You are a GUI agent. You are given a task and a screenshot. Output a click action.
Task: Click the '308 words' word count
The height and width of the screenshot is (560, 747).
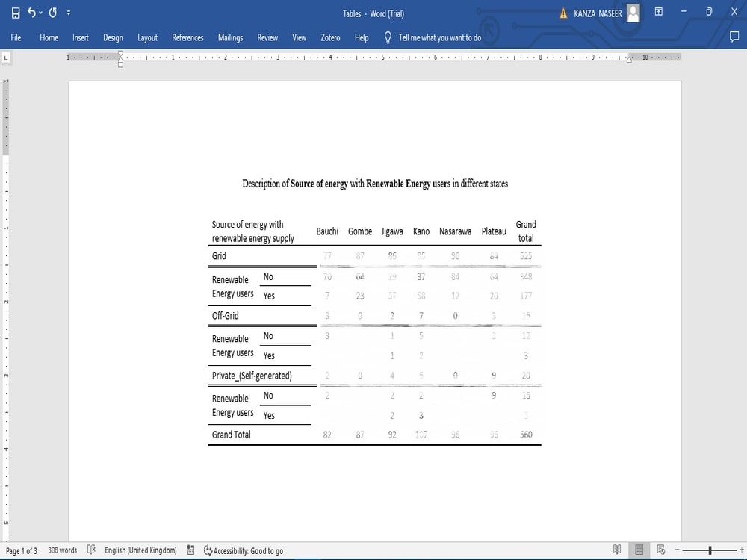[63, 550]
